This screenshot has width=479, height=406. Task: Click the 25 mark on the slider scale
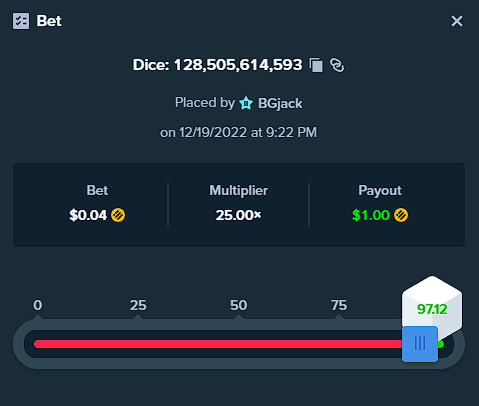tap(138, 305)
